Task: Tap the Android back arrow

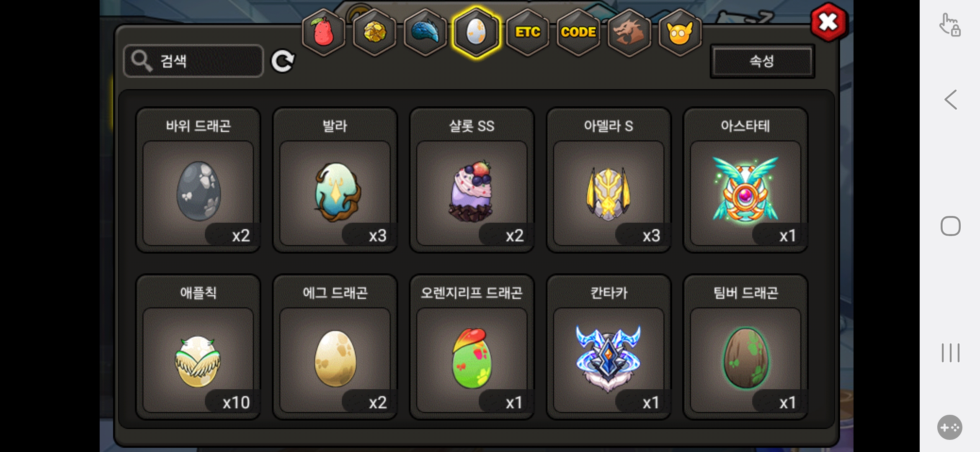Action: click(951, 100)
